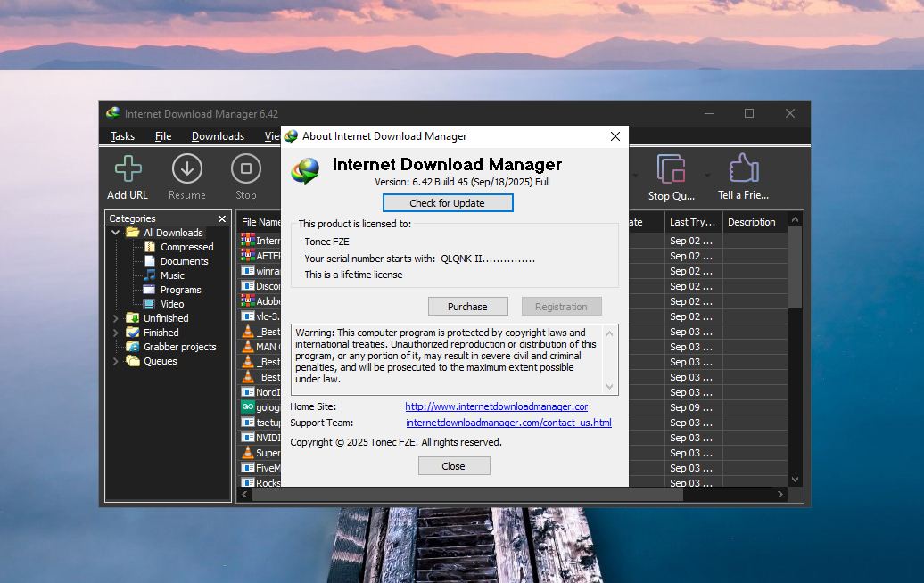Viewport: 924px width, 583px height.
Task: Select the FiveM file row
Action: [260, 468]
